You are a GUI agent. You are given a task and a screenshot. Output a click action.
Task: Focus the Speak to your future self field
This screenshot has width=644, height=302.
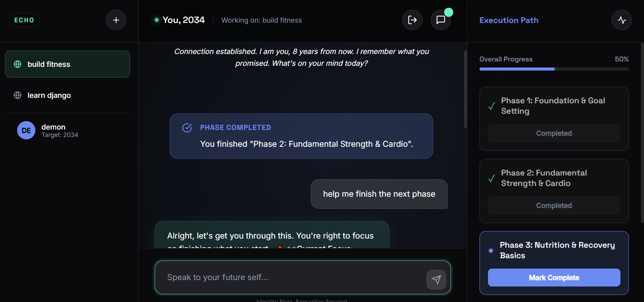(x=290, y=277)
